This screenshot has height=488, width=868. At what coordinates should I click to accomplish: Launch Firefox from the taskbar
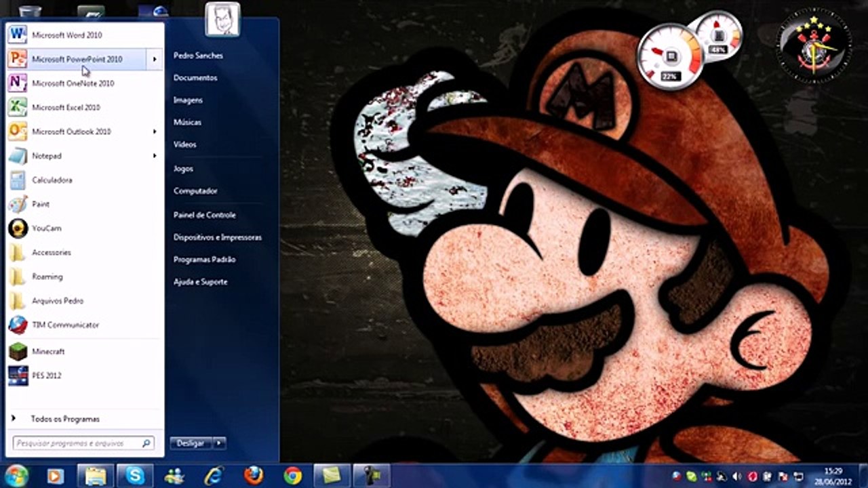point(254,476)
